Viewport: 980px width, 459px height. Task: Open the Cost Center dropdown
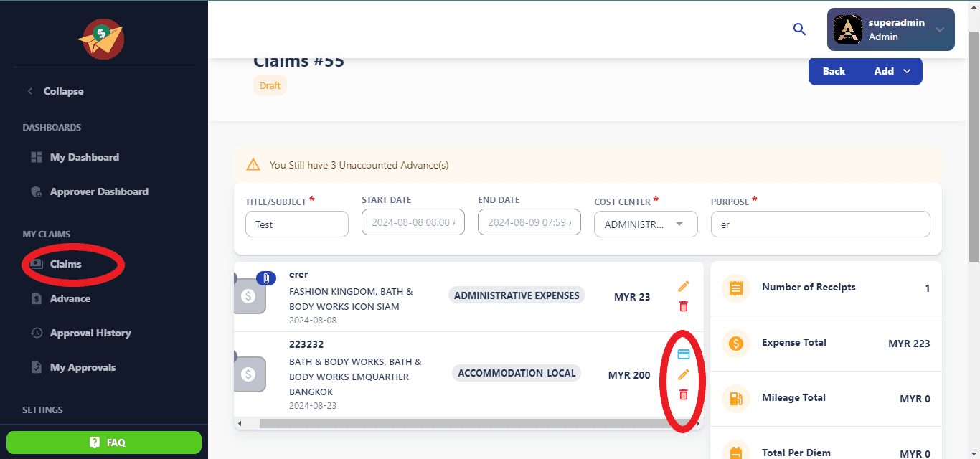click(x=646, y=224)
